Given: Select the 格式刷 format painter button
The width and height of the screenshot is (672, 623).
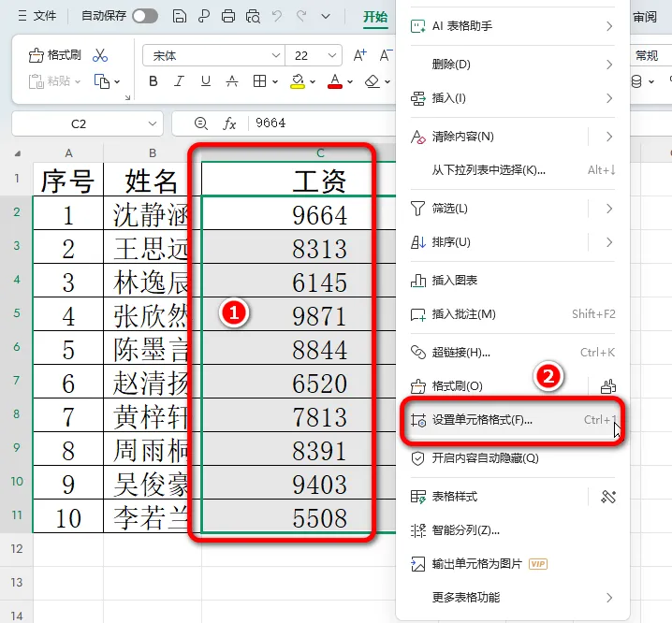Looking at the screenshot, I should pyautogui.click(x=54, y=55).
